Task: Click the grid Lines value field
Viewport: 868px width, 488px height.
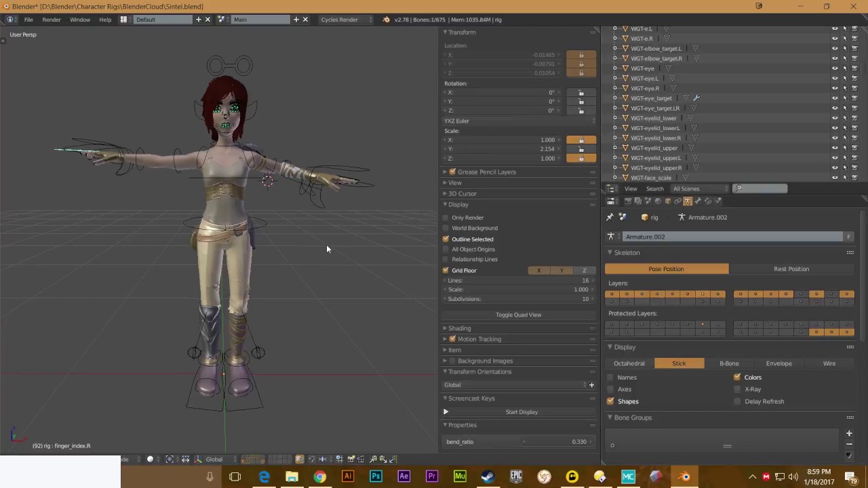Action: [x=519, y=281]
